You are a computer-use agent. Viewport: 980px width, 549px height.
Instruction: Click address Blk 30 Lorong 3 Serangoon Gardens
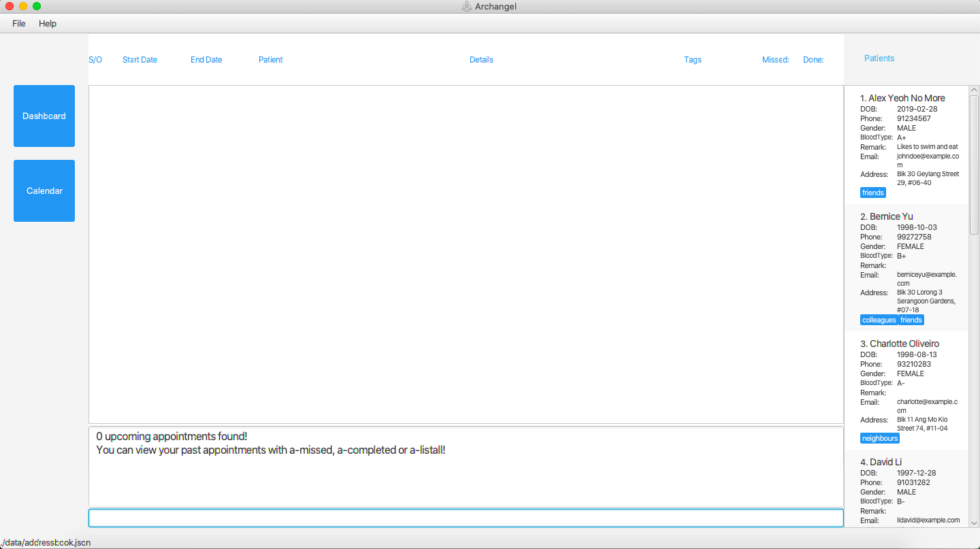pos(926,301)
